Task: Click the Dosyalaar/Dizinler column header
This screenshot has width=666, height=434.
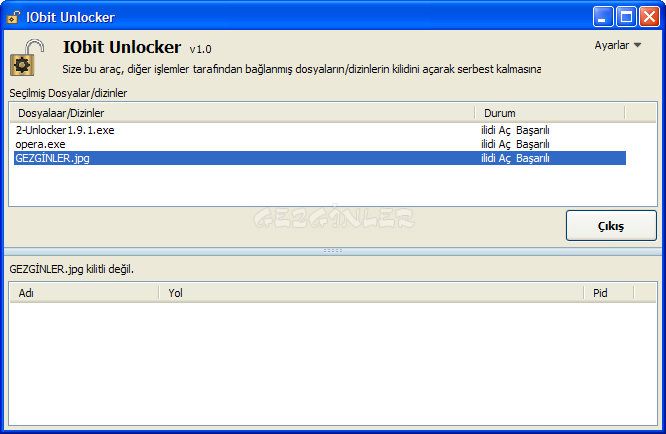Action: click(x=242, y=113)
